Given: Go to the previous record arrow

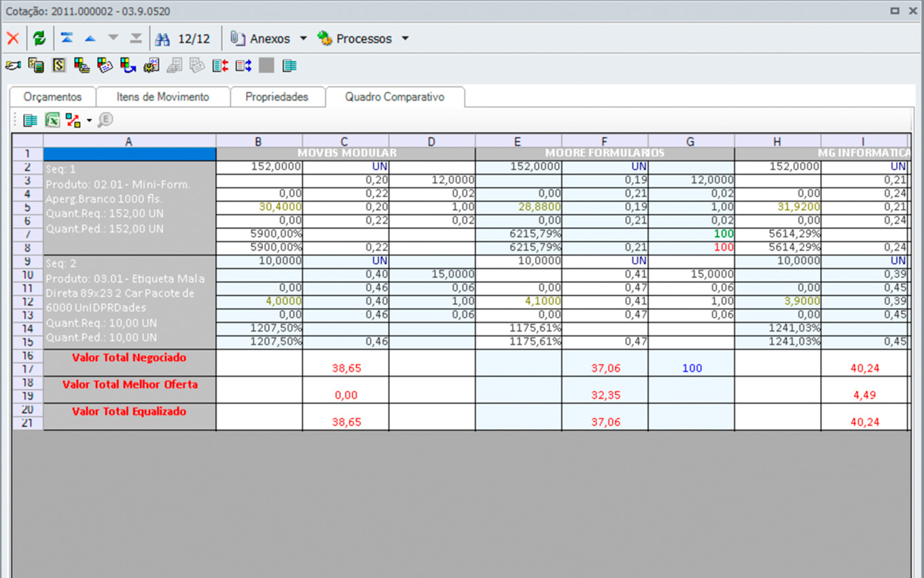Looking at the screenshot, I should [90, 39].
